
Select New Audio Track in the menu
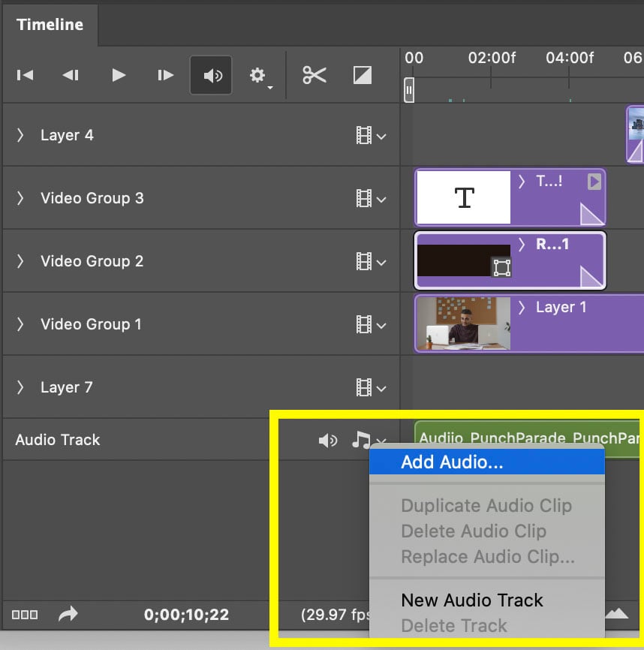pyautogui.click(x=471, y=600)
